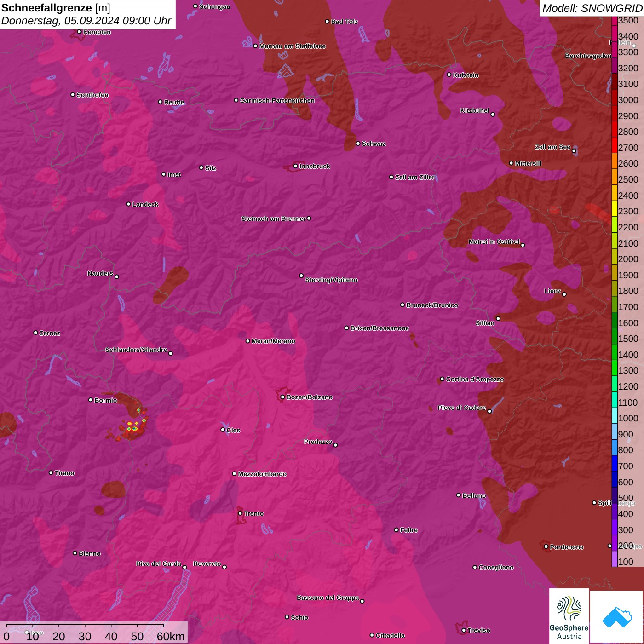Select the "Garmisch-Partenkirchen" label
Screen dimensions: 644x644
277,100
